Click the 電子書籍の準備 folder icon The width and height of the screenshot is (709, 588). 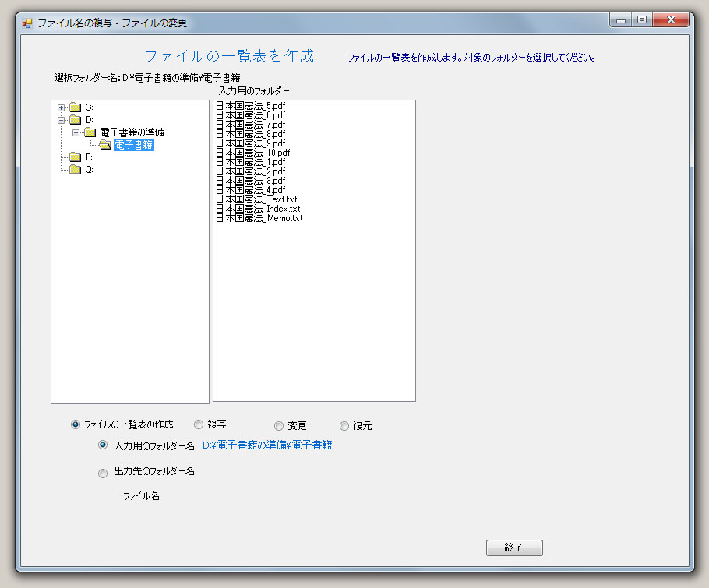(x=90, y=132)
